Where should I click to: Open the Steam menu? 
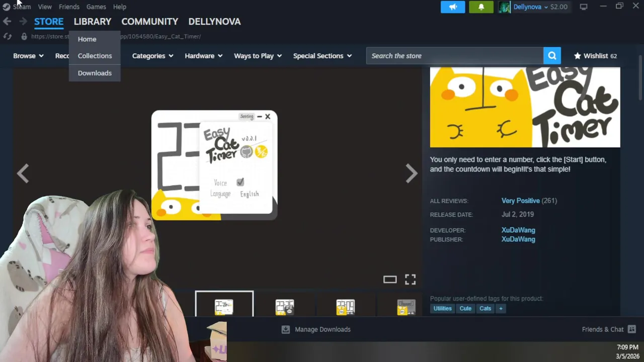pos(22,7)
